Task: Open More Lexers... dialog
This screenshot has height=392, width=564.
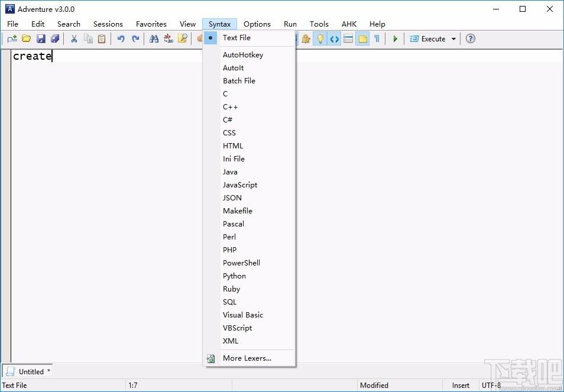Action: (x=249, y=358)
